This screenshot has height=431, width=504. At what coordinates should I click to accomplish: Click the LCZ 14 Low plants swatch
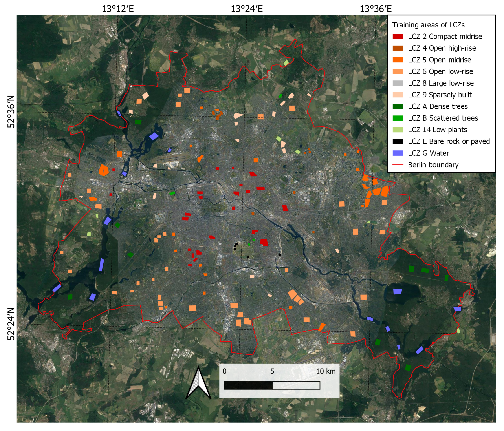(x=398, y=130)
